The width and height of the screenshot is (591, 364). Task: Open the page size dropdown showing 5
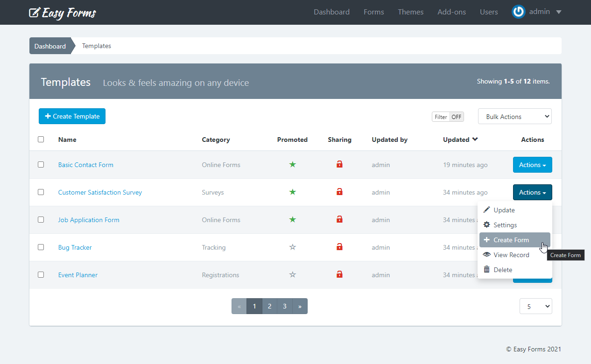click(x=535, y=306)
